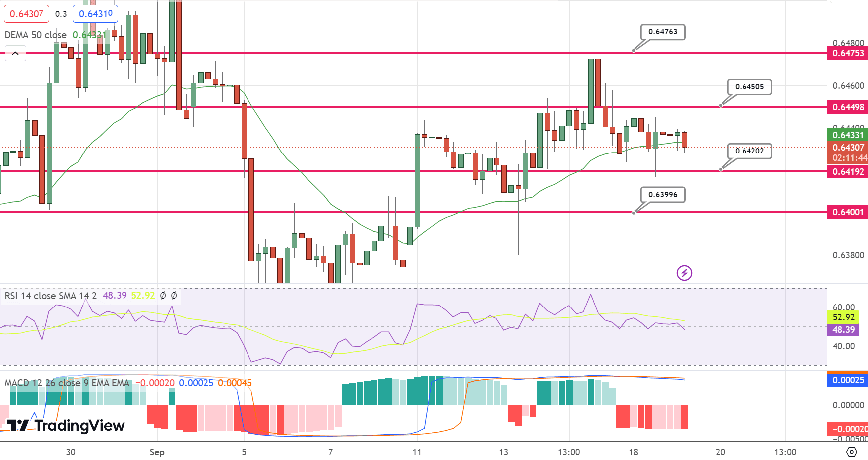
Task: Select the 0.64202 price callout label
Action: pyautogui.click(x=749, y=151)
